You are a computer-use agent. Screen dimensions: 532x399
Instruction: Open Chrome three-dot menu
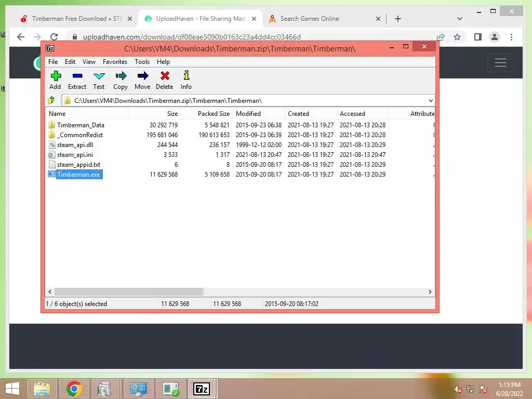tap(511, 37)
